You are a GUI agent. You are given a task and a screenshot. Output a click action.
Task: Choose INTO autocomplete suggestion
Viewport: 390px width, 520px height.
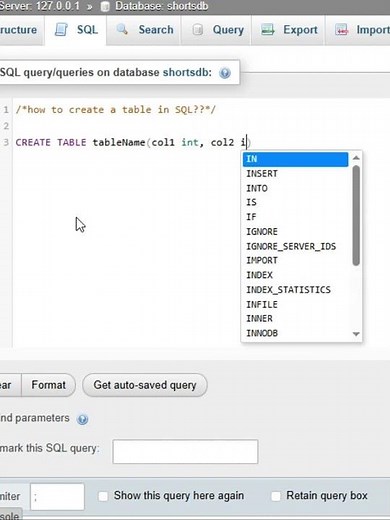295,188
